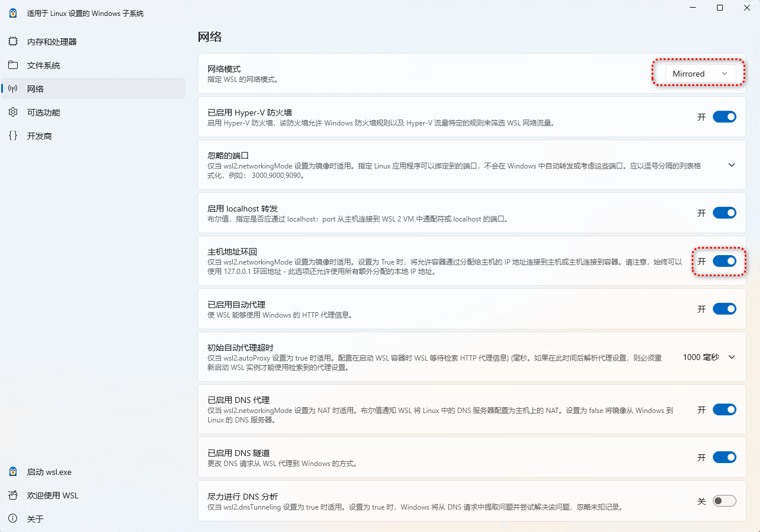Minimize the WSL settings window
Image resolution: width=760 pixels, height=532 pixels.
[693, 8]
